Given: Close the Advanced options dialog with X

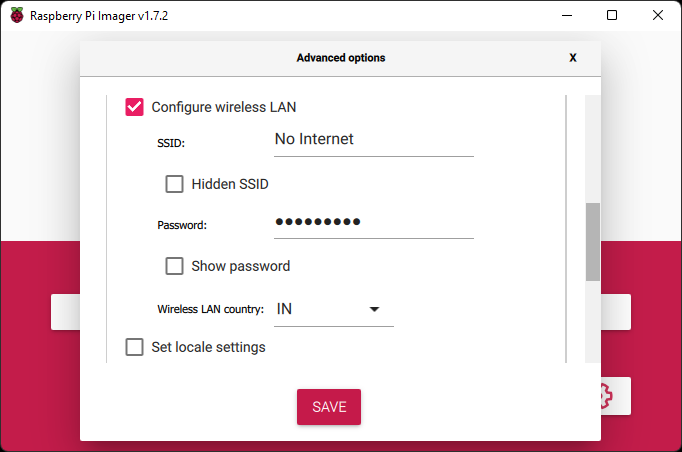Looking at the screenshot, I should click(573, 58).
